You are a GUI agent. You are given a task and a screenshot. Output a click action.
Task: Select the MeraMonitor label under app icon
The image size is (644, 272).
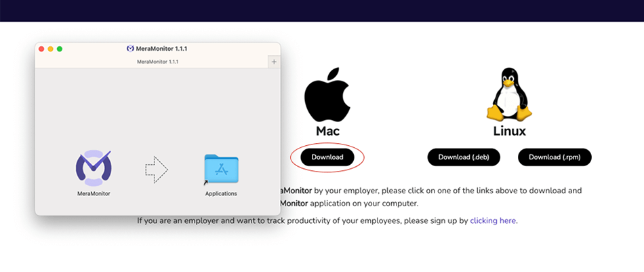94,193
